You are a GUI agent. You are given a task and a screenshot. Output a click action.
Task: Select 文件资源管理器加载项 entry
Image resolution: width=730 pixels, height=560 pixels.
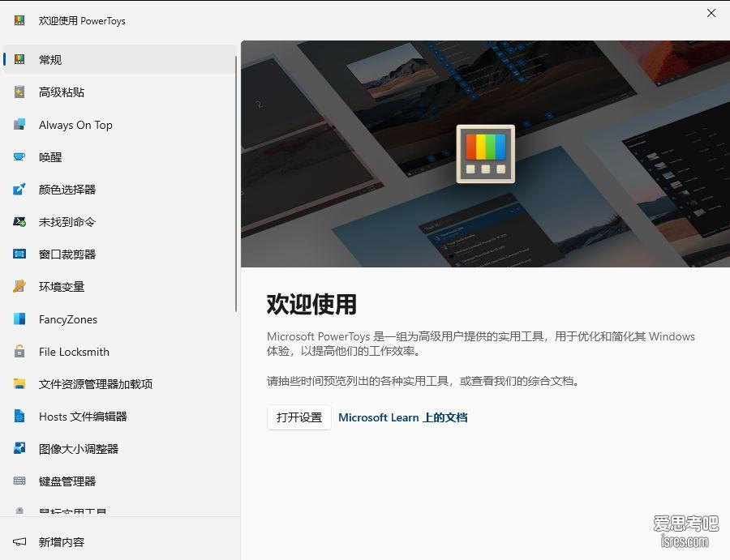[119, 383]
